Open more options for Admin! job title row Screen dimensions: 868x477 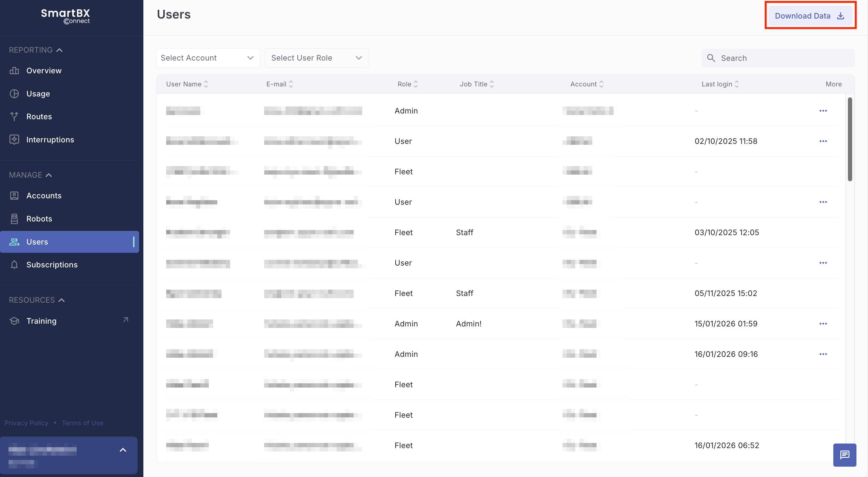(823, 324)
